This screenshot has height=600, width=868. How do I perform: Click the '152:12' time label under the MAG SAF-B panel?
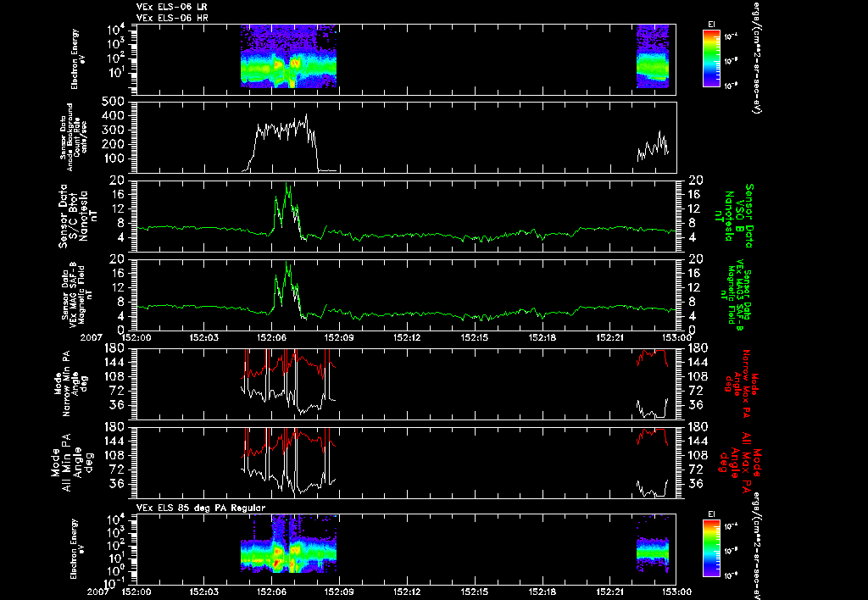point(409,336)
